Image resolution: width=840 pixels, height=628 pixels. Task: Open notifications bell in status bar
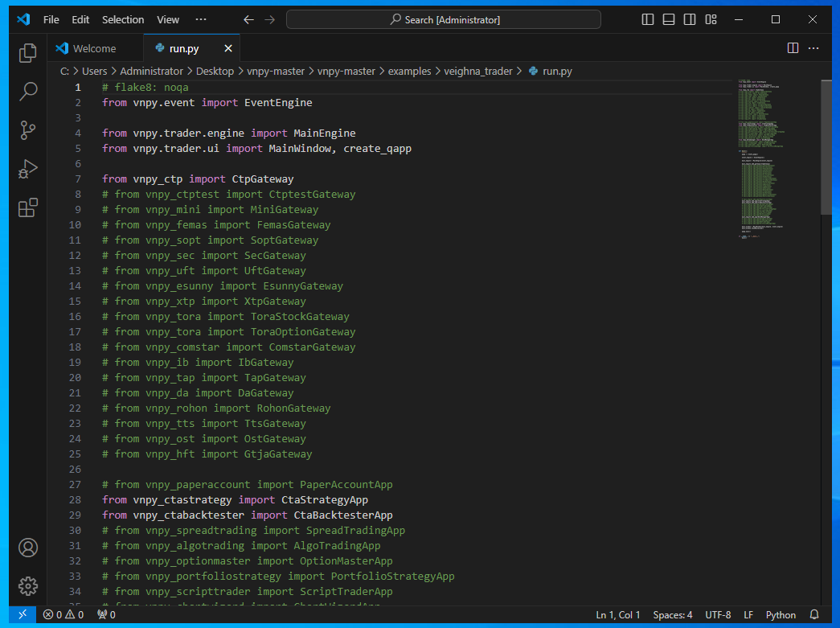814,614
